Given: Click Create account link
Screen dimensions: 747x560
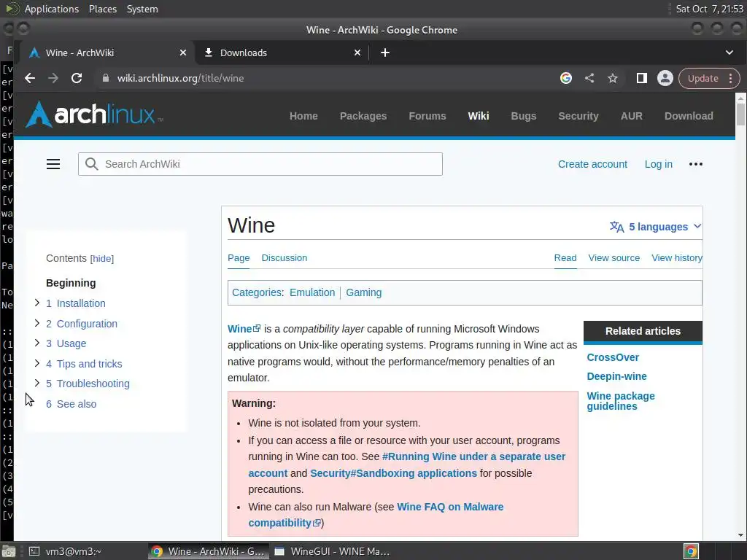Looking at the screenshot, I should [592, 164].
